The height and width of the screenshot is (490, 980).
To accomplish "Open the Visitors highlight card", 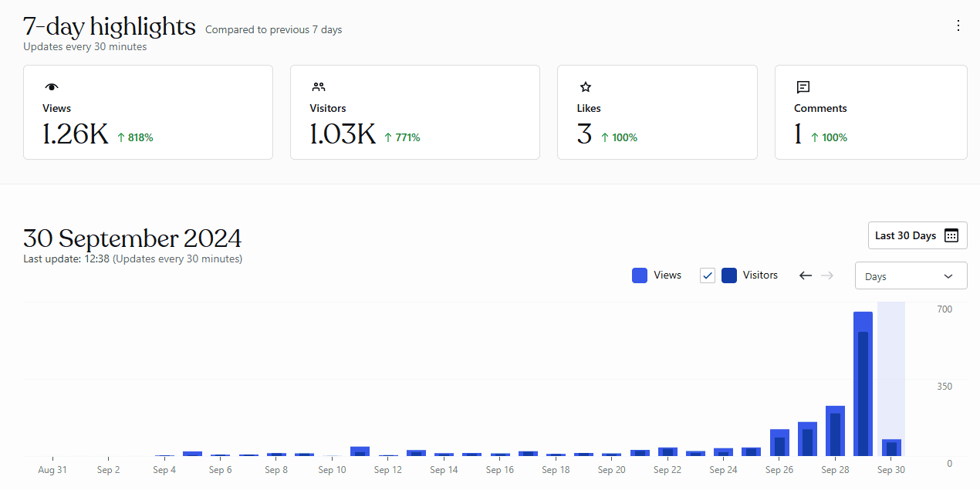I will [x=414, y=113].
